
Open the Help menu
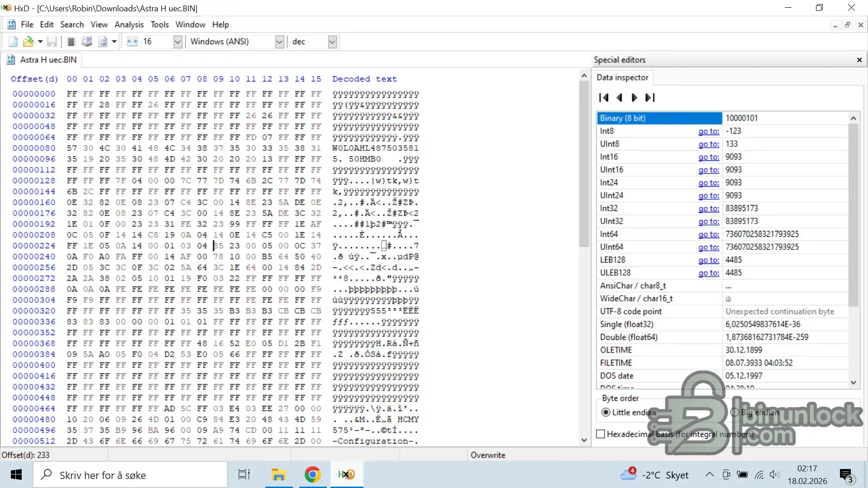click(x=221, y=24)
